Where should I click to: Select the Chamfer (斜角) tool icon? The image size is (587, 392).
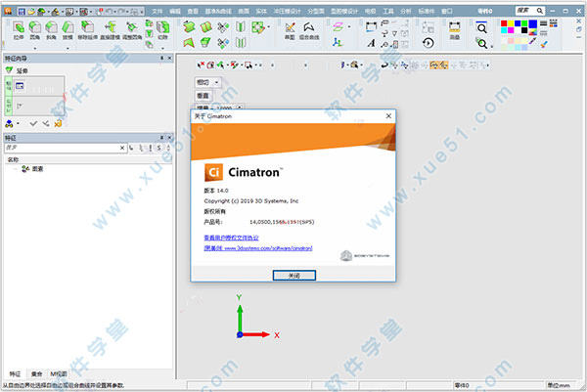pos(51,27)
